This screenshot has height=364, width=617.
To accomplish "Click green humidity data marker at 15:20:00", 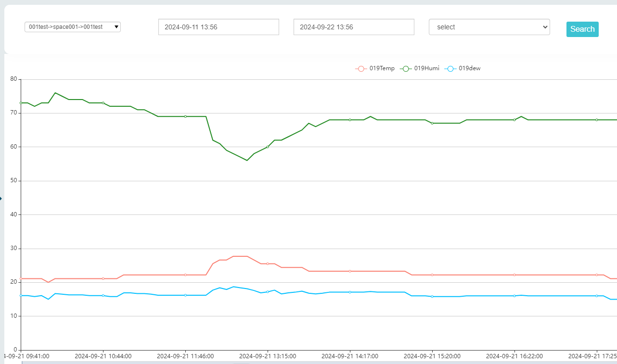I will click(x=432, y=123).
